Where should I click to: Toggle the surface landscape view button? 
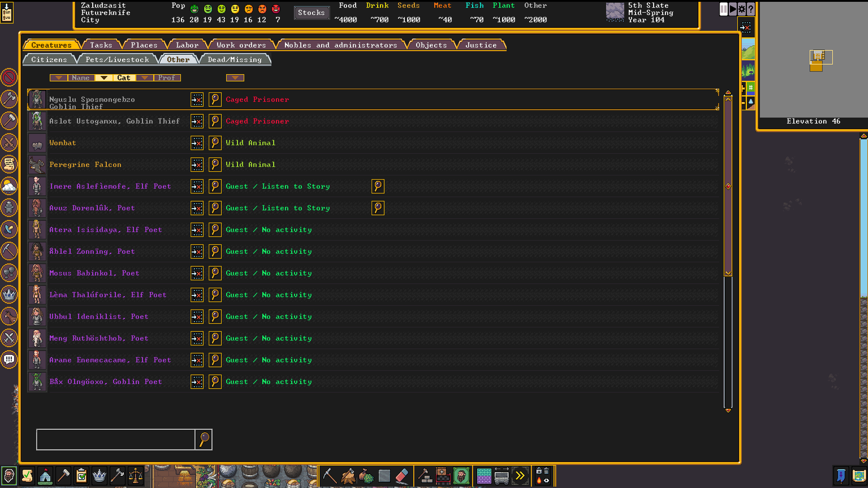tap(748, 49)
